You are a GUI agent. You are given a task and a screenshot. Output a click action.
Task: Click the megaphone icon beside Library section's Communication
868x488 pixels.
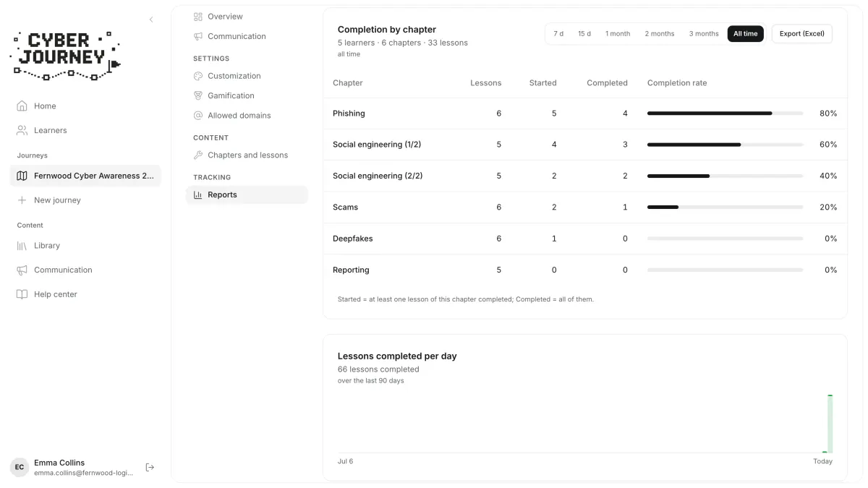(x=22, y=270)
